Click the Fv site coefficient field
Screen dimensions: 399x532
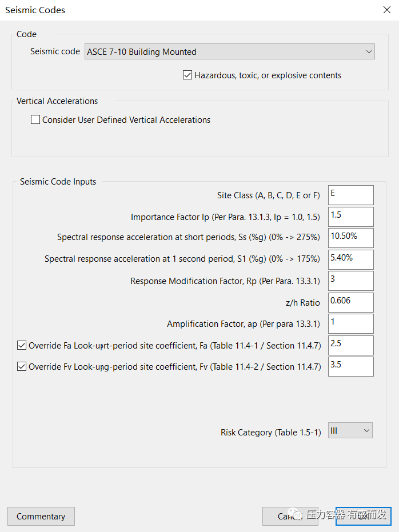click(x=350, y=366)
